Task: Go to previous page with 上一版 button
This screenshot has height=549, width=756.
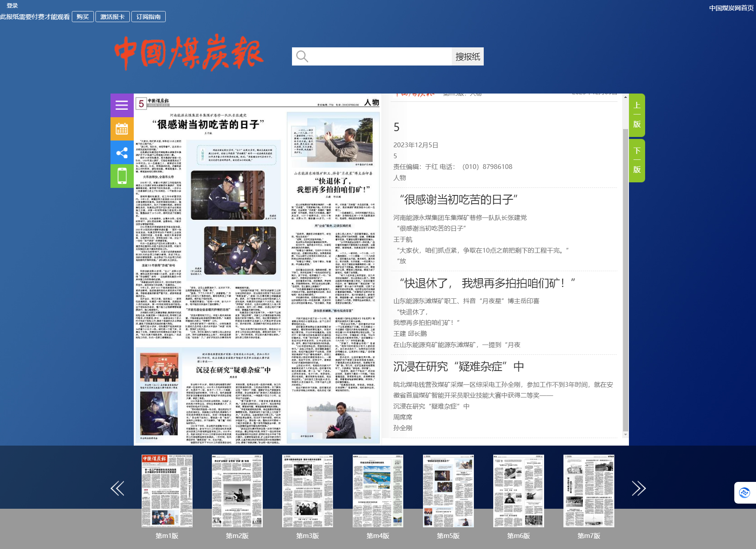Action: 637,115
